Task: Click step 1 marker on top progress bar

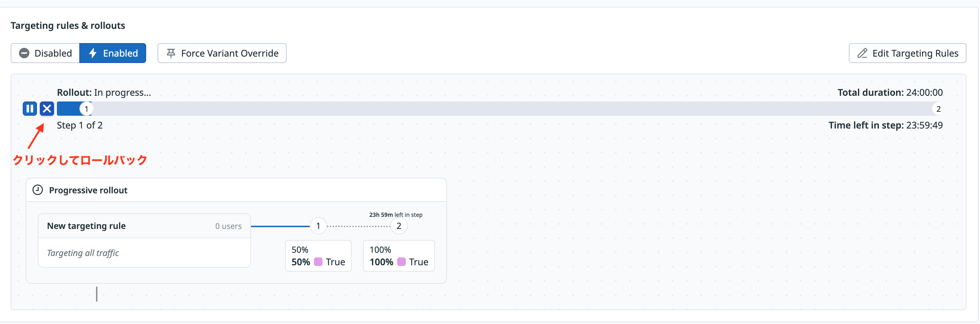Action: (86, 109)
